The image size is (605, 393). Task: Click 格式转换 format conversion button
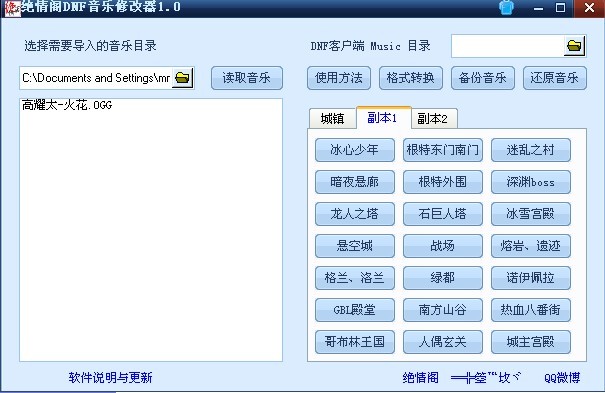411,78
